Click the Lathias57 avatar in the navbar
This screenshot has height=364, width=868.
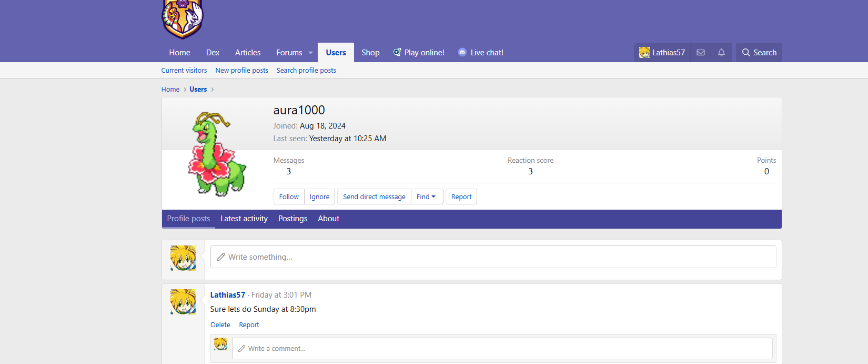coord(644,53)
